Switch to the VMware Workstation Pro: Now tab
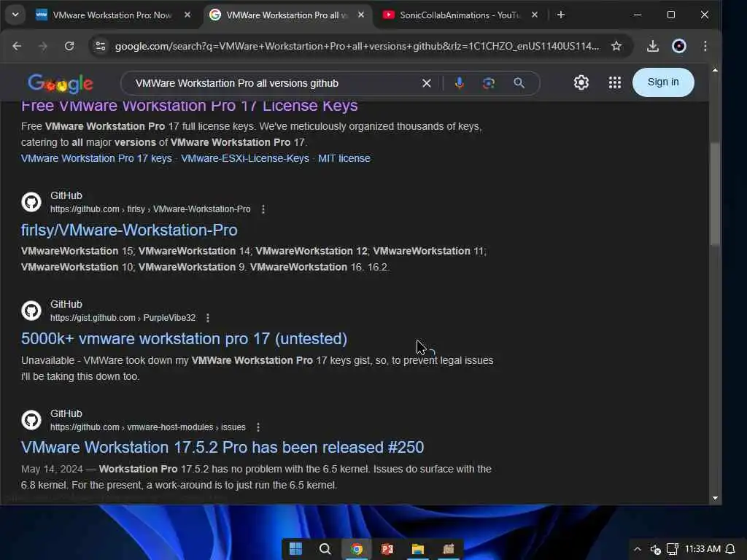Screen dimensions: 747x560 point(112,15)
